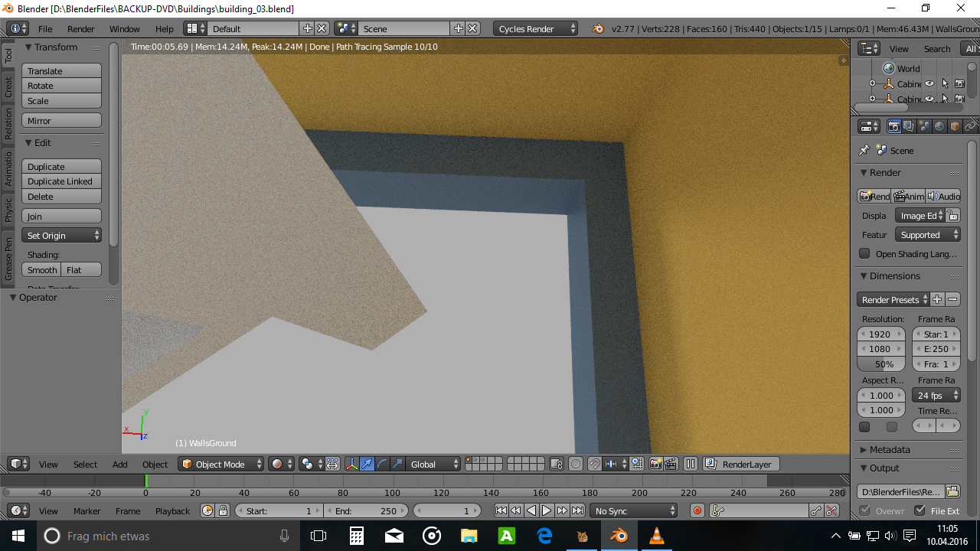Add a new scene with plus icon
The width and height of the screenshot is (980, 551).
pyautogui.click(x=459, y=28)
